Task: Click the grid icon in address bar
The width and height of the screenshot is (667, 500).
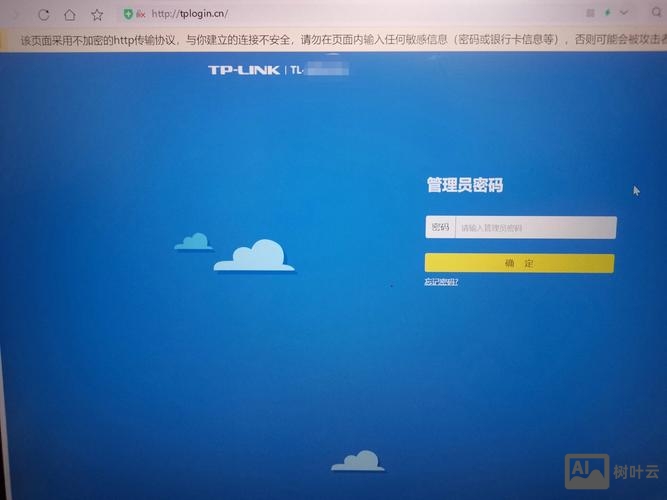Action: pyautogui.click(x=590, y=13)
